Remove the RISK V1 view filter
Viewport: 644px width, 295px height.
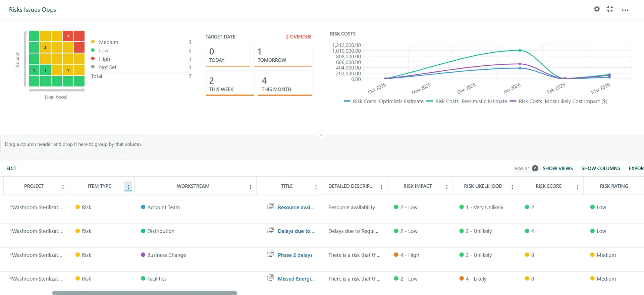coord(535,168)
